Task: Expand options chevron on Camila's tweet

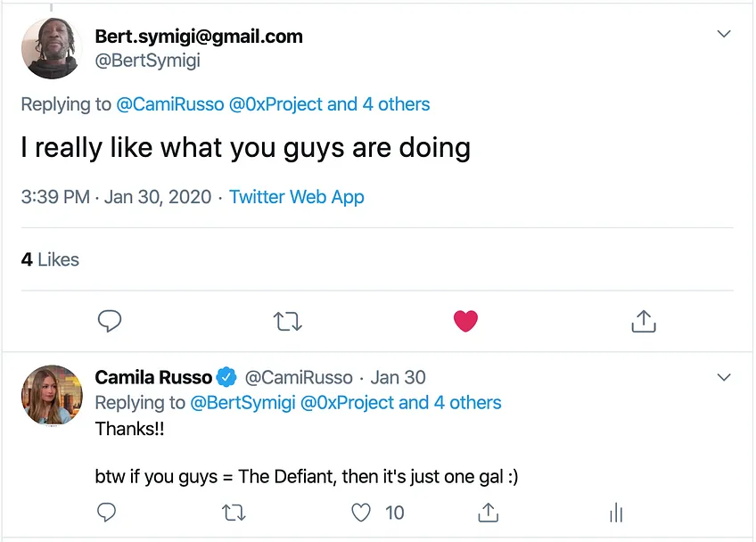Action: (x=724, y=377)
